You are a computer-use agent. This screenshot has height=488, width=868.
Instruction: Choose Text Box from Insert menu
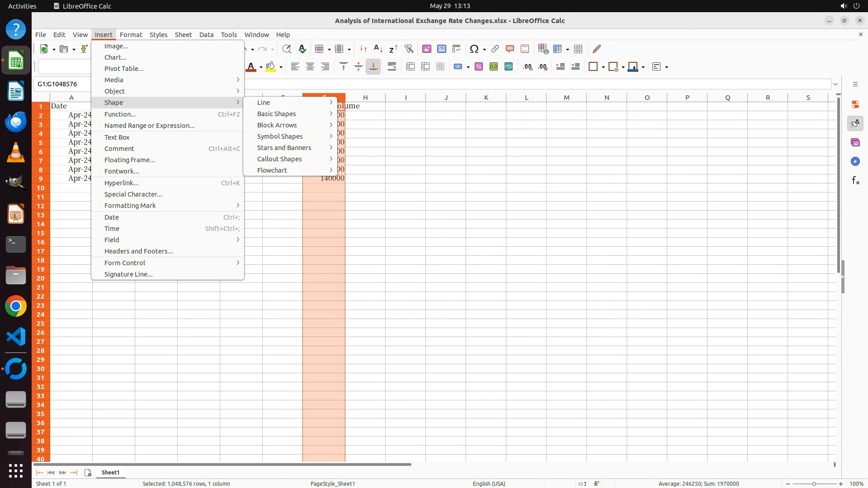(x=117, y=137)
